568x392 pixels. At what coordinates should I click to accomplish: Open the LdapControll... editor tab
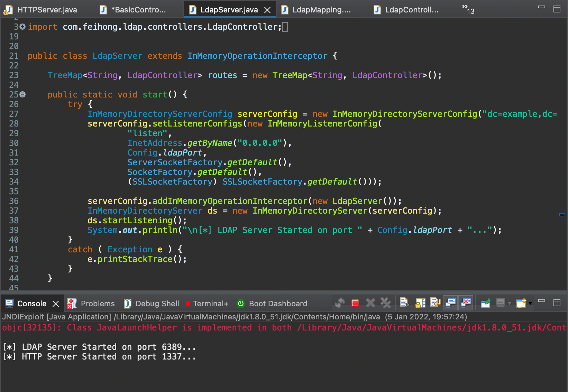[x=406, y=10]
